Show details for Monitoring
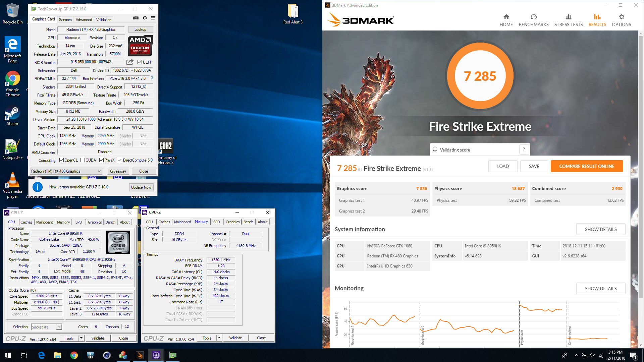 [x=601, y=289]
